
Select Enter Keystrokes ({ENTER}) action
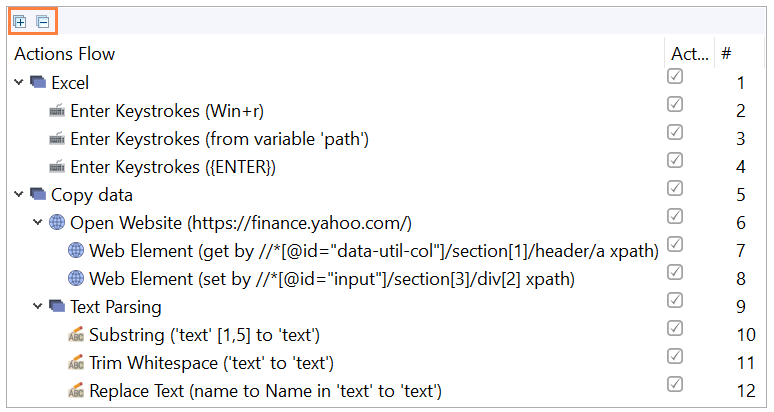(173, 167)
